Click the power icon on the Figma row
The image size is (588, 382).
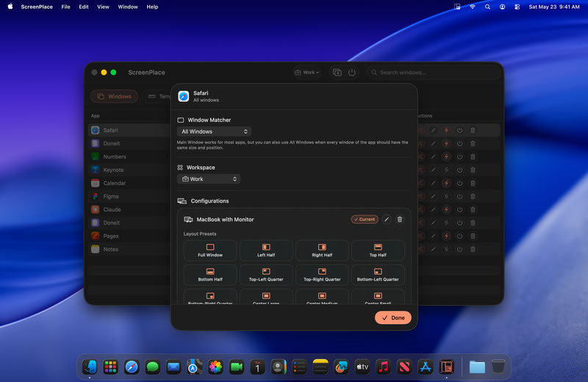459,196
